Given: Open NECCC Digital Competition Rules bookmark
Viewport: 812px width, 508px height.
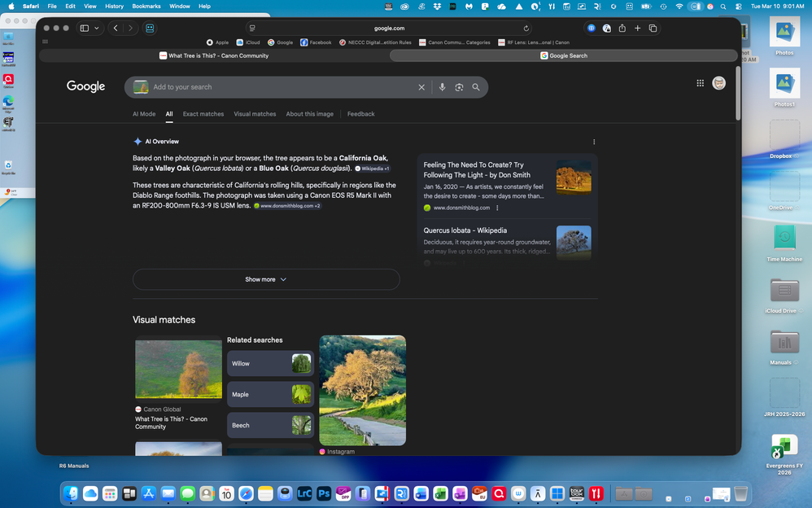Looking at the screenshot, I should pos(375,42).
